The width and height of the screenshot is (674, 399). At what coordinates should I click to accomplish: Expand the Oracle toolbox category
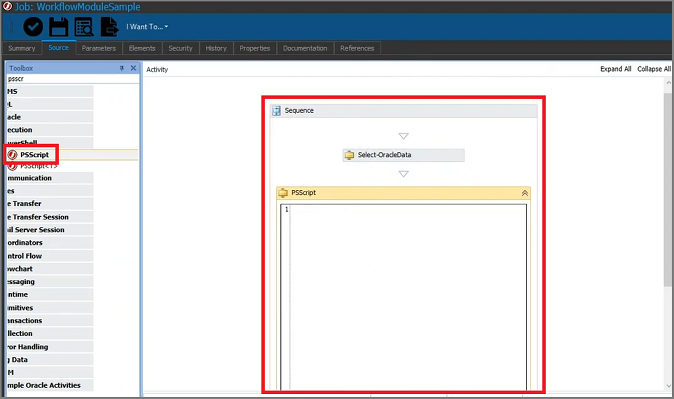click(50, 117)
